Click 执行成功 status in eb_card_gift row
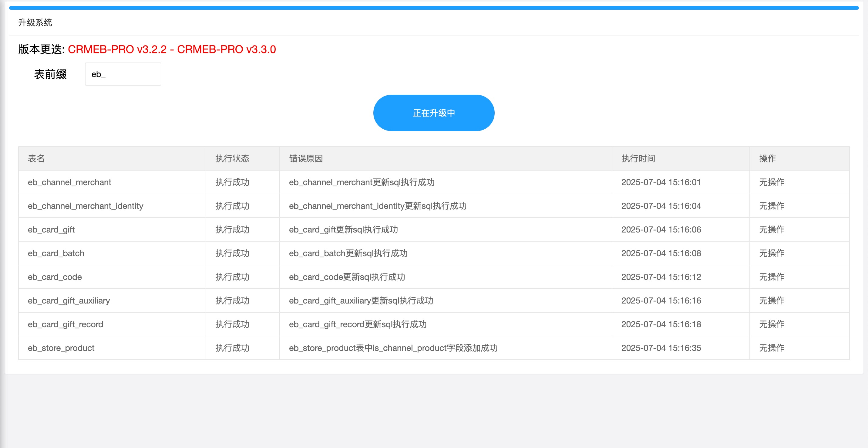868x448 pixels. point(232,229)
